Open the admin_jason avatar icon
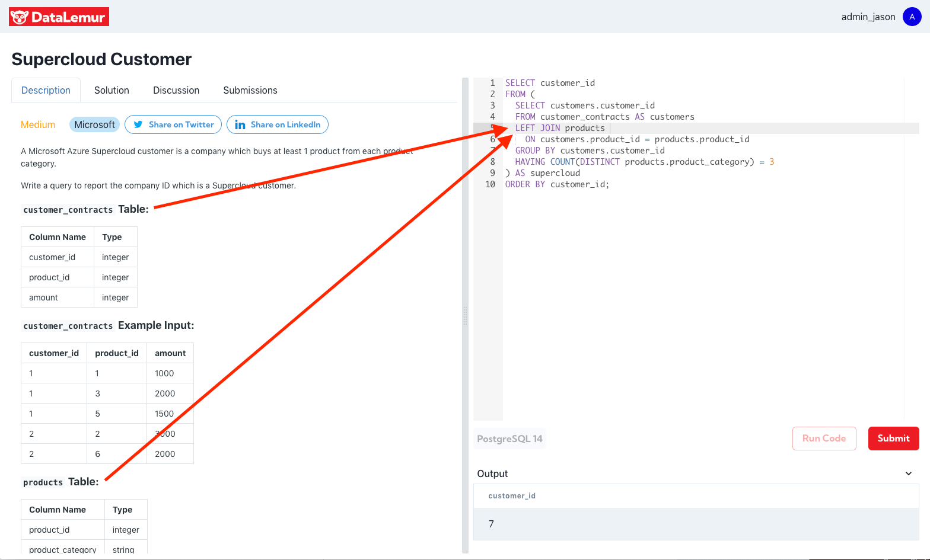Image resolution: width=930 pixels, height=560 pixels. (x=912, y=17)
